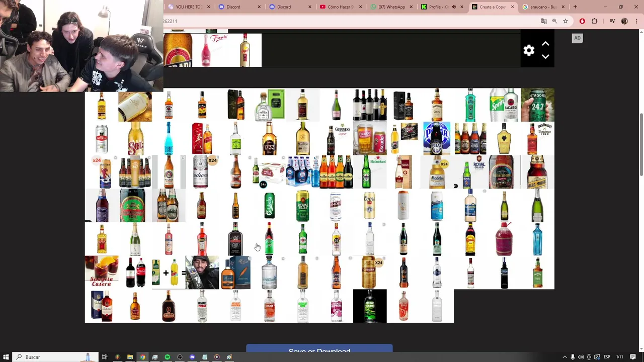Select the Heineken beer bottle image
This screenshot has height=362, width=644.
click(370, 172)
